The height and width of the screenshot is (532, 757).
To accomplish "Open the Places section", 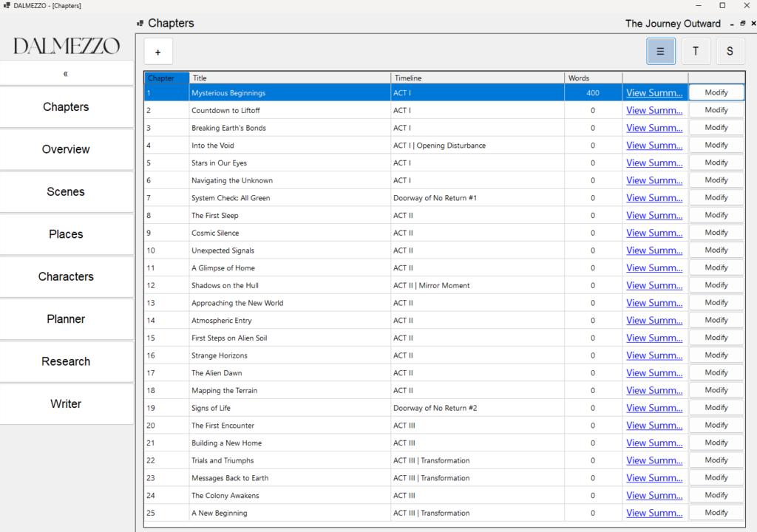I will coord(66,234).
